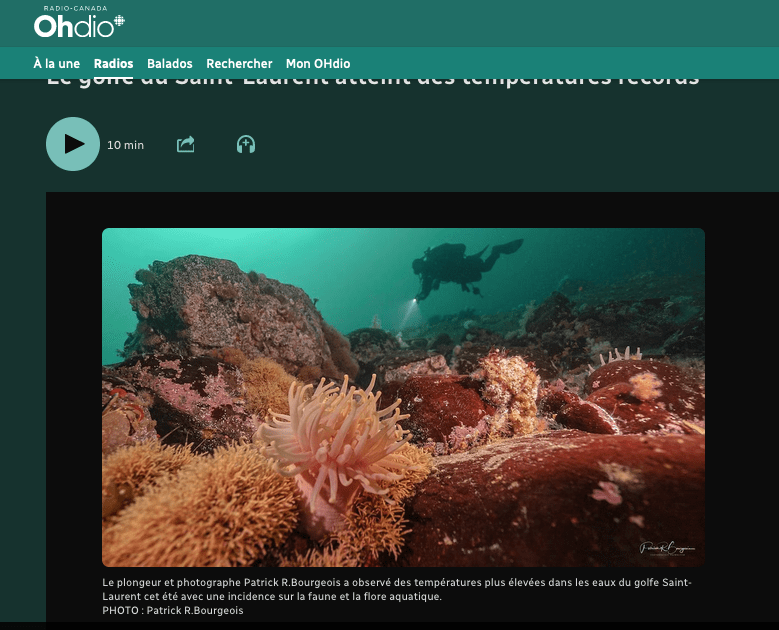This screenshot has width=779, height=630.
Task: Click the 10 min duration label
Action: pyautogui.click(x=125, y=145)
